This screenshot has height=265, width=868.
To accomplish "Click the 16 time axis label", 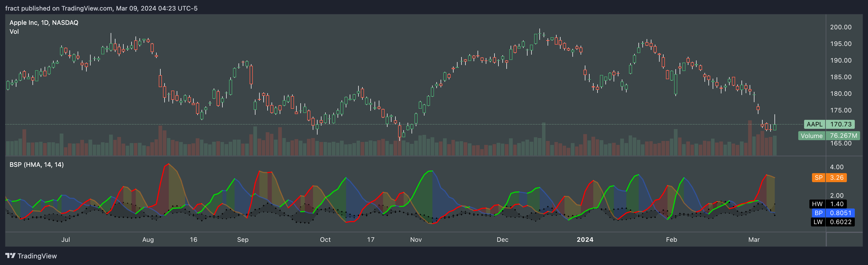I will (x=193, y=239).
